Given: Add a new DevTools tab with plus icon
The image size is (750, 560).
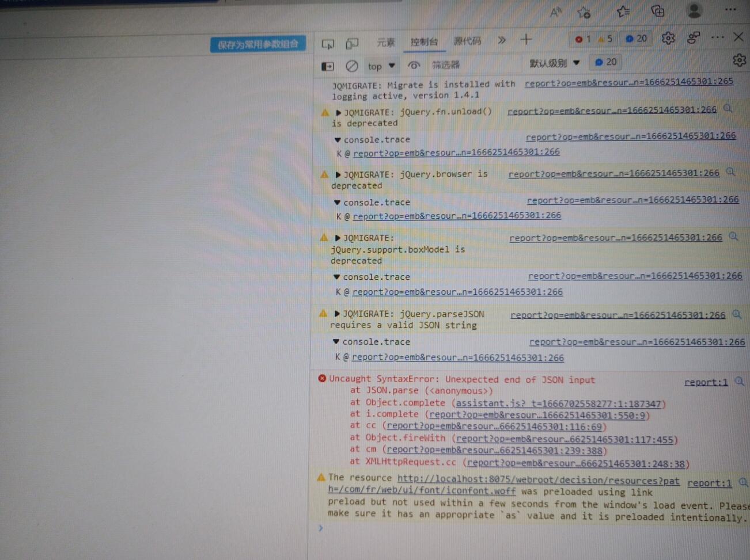Looking at the screenshot, I should pyautogui.click(x=526, y=40).
